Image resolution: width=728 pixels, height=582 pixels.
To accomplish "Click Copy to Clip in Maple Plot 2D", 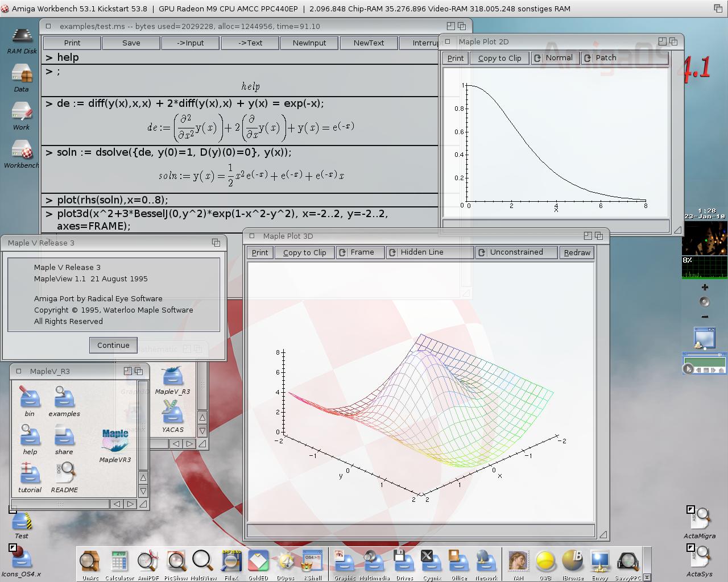I will click(499, 58).
